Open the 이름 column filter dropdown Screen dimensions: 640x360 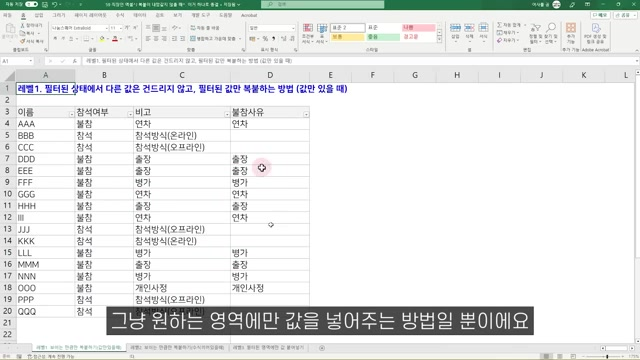tap(71, 114)
